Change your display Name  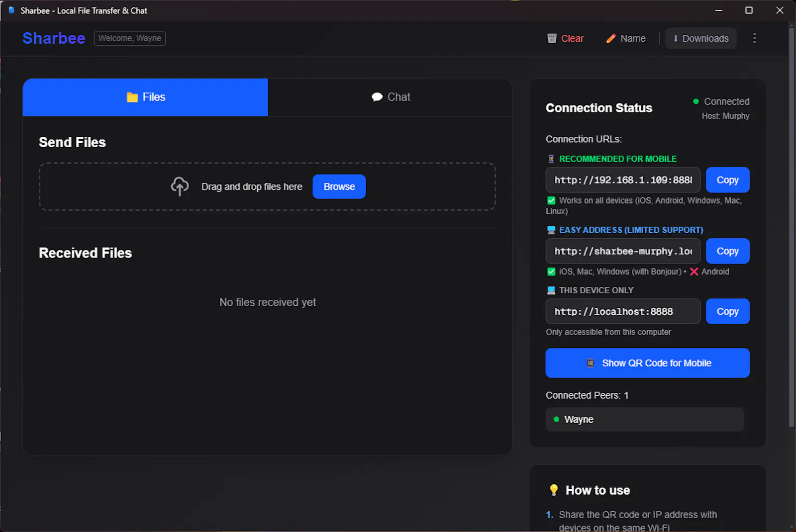click(626, 38)
